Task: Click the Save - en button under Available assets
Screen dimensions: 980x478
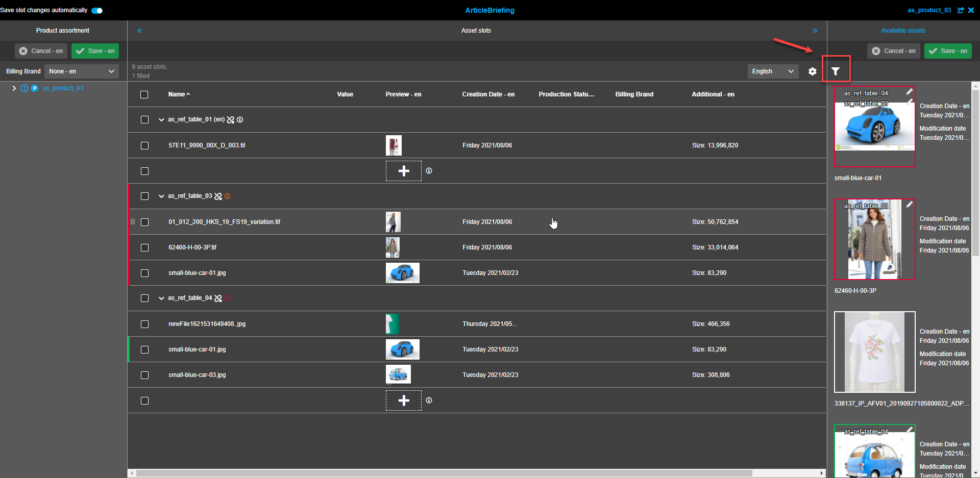Action: coord(948,51)
